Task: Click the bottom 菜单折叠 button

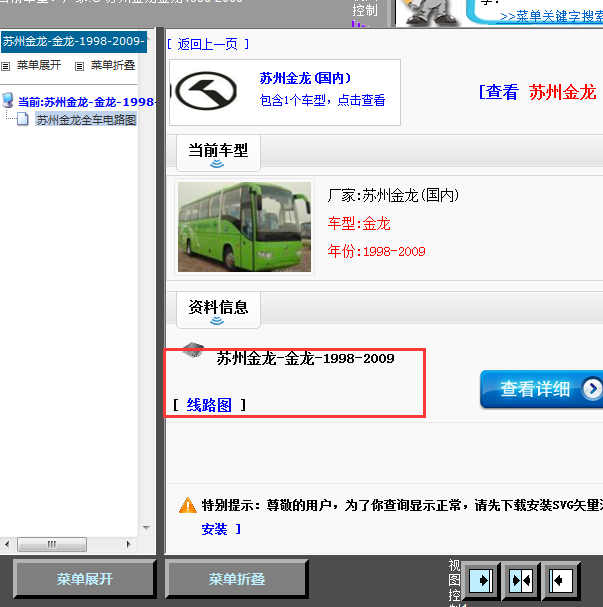Action: 237,579
